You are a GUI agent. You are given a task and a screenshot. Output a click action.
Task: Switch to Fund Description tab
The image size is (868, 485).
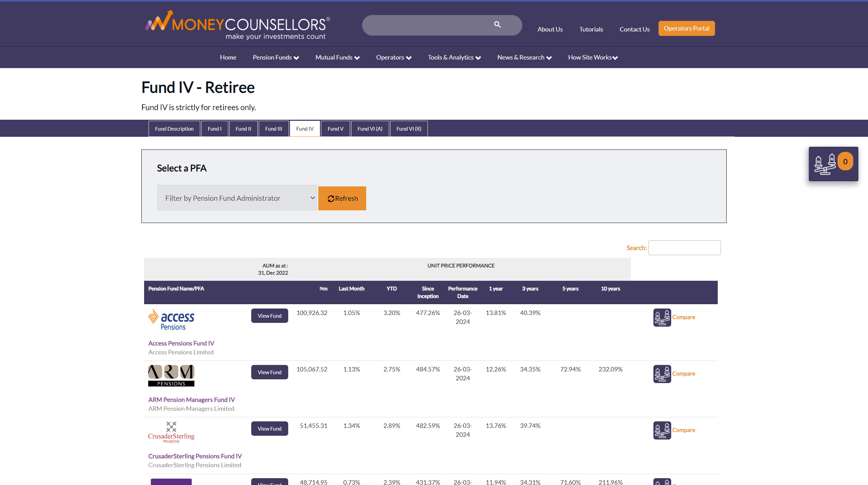[174, 129]
